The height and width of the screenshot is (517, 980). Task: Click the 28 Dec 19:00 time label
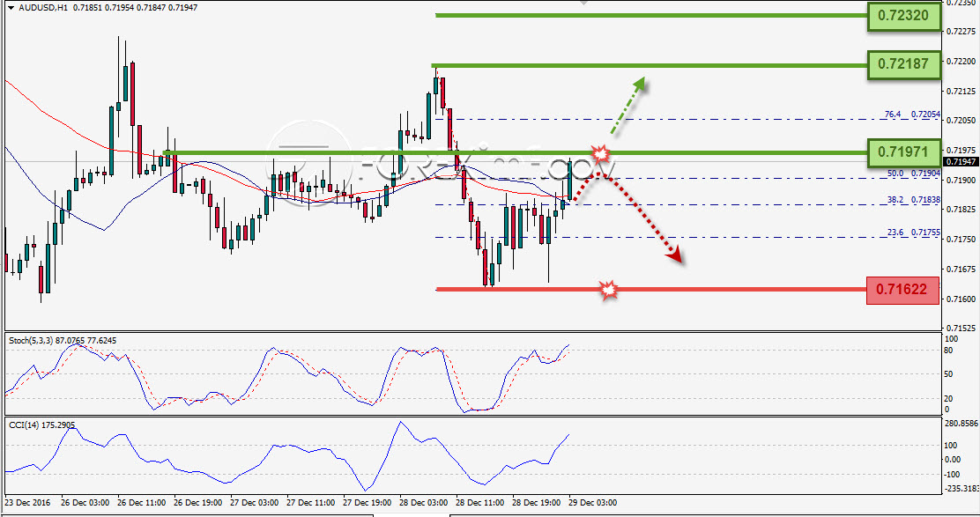coord(536,503)
